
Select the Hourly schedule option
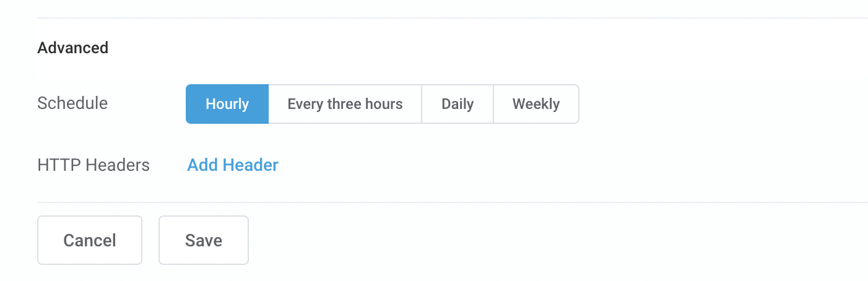pos(227,104)
